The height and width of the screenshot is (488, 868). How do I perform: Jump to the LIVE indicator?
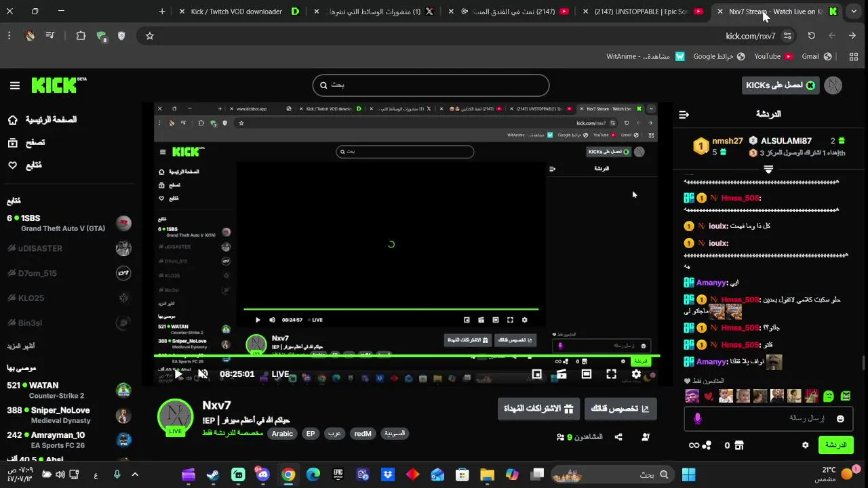click(280, 374)
